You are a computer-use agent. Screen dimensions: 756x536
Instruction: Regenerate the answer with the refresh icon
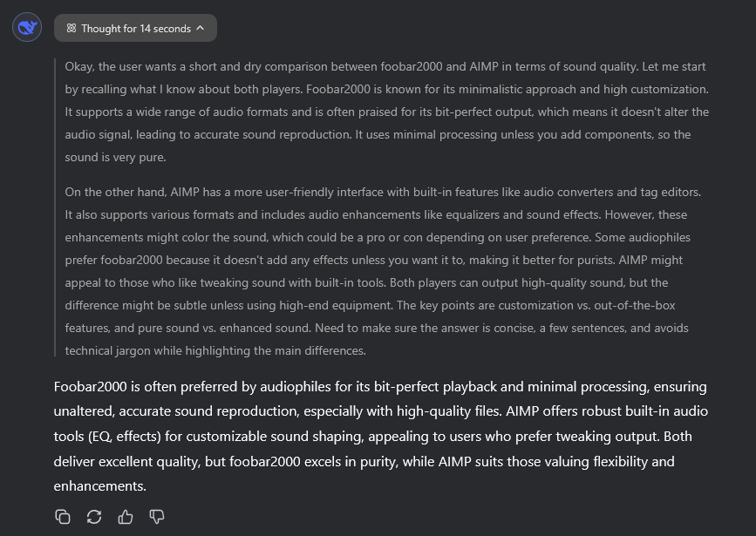coord(94,517)
